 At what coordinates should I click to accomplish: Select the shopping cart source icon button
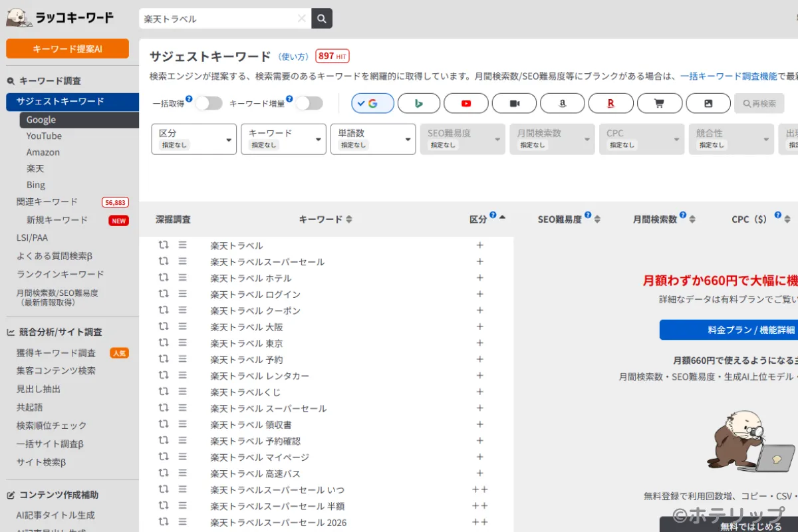(x=660, y=103)
